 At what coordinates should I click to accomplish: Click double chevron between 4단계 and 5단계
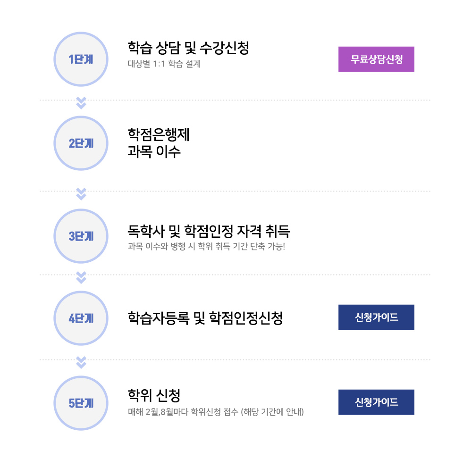[81, 362]
